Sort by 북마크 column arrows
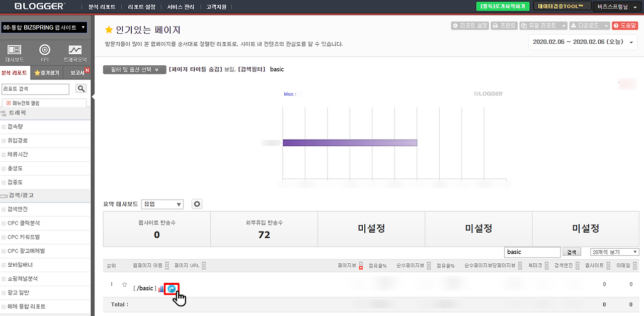644x316 pixels. coord(545,266)
